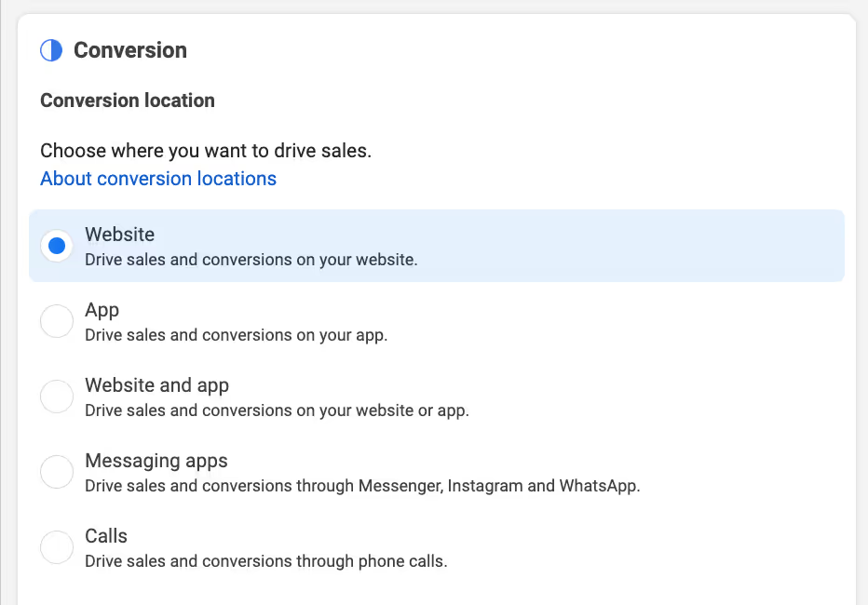Viewport: 868px width, 605px height.
Task: Click the Conversion section heading
Action: pyautogui.click(x=129, y=50)
